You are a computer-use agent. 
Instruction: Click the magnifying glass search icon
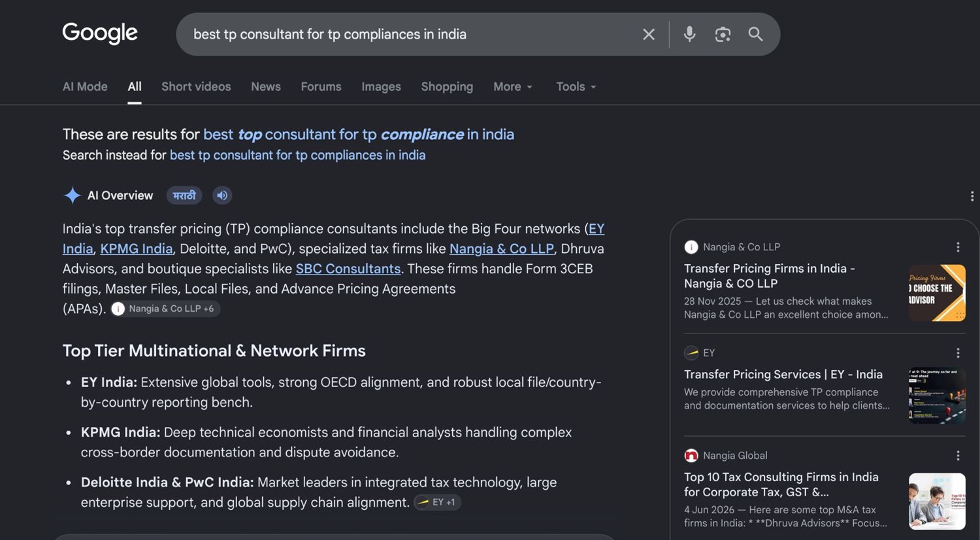point(756,34)
